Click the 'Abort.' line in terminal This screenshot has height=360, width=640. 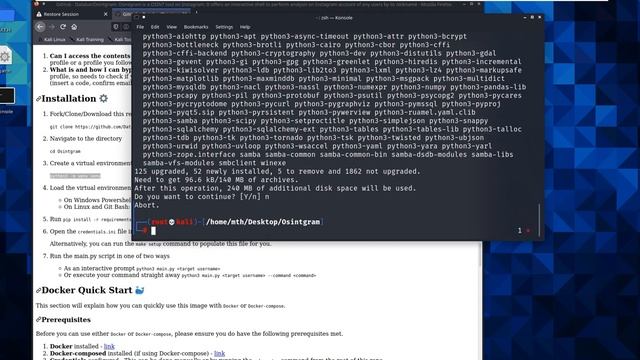pyautogui.click(x=147, y=205)
